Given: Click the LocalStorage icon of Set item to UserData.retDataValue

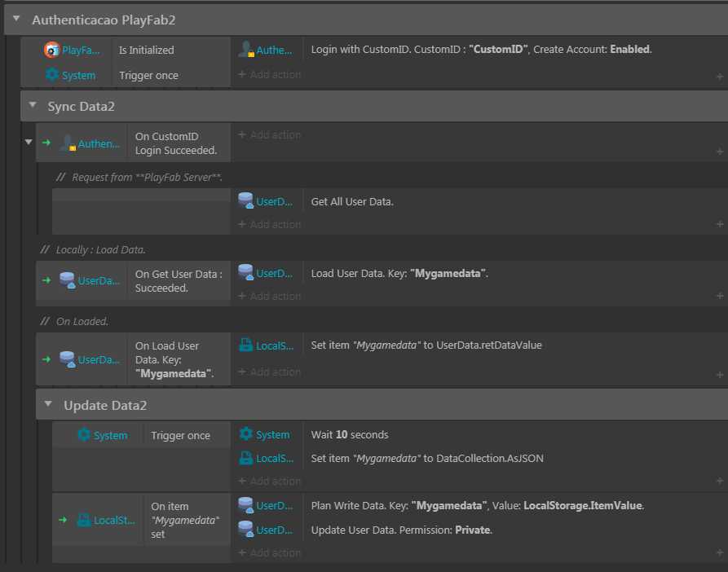Looking at the screenshot, I should (245, 345).
